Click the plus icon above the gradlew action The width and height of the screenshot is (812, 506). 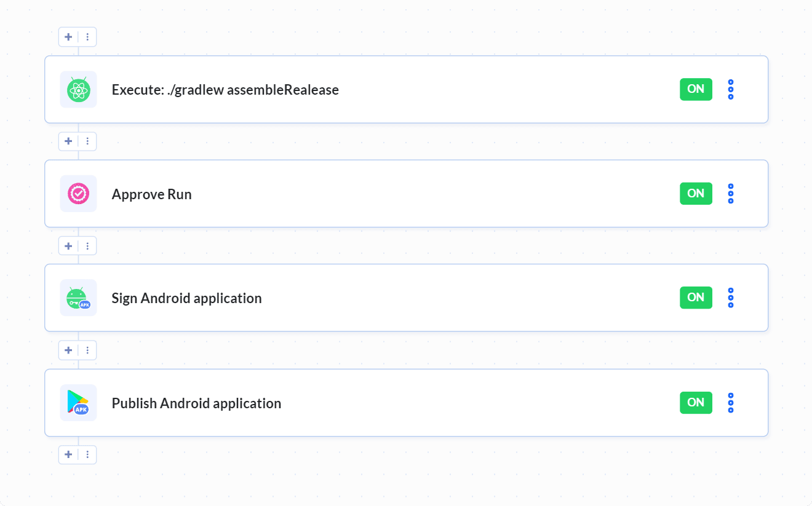[68, 37]
